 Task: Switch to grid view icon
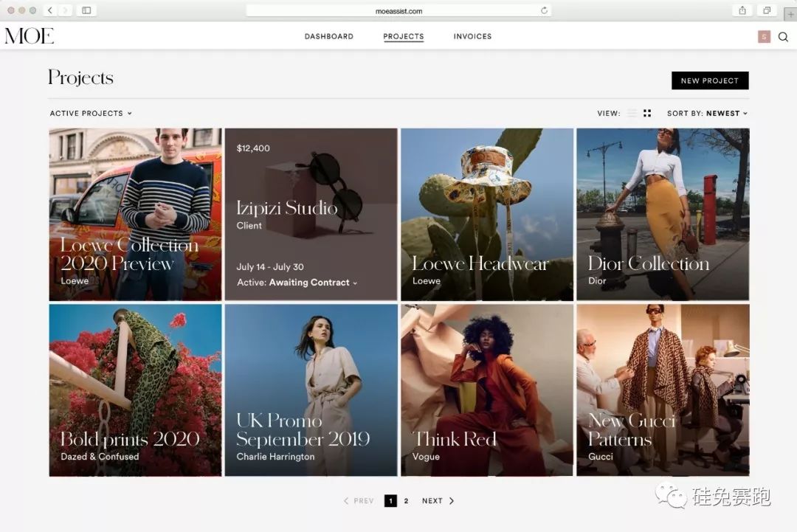point(647,113)
